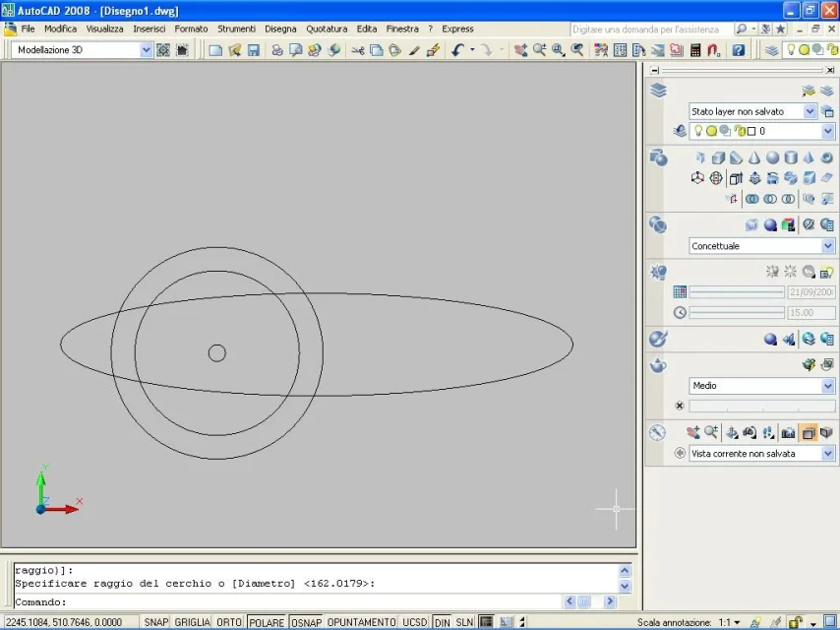Click the Cylinder solid icon
Viewport: 840px width, 630px height.
791,157
